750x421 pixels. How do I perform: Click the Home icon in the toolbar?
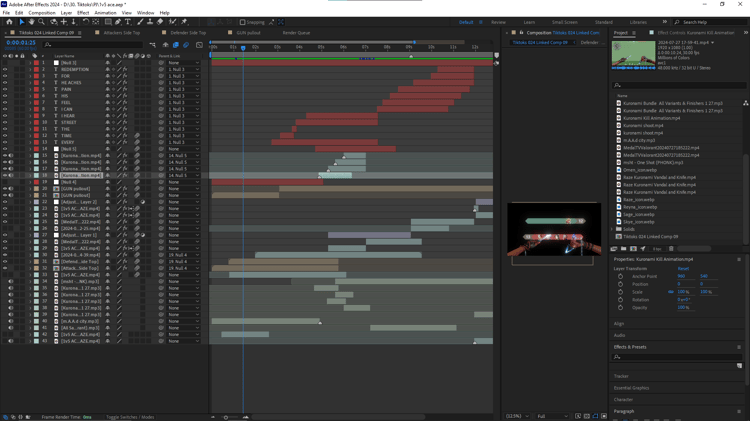pyautogui.click(x=9, y=22)
